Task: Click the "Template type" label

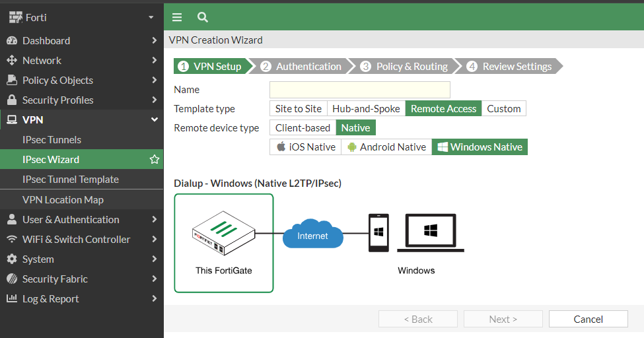Action: click(204, 108)
